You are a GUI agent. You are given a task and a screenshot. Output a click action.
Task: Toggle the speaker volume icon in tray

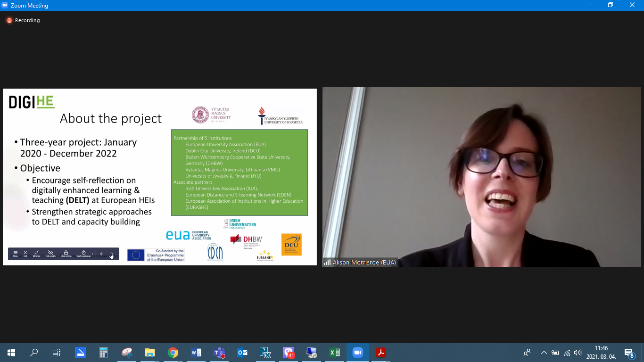pos(578,353)
